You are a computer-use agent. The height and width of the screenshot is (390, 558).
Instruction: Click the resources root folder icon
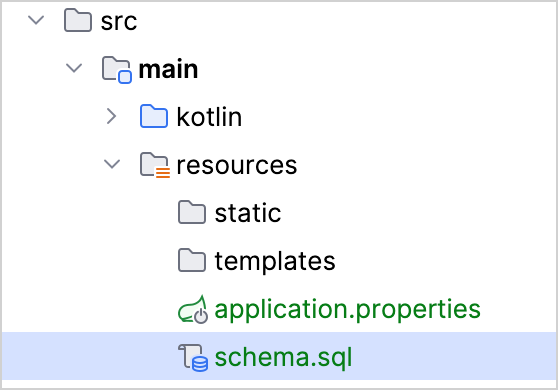155,165
